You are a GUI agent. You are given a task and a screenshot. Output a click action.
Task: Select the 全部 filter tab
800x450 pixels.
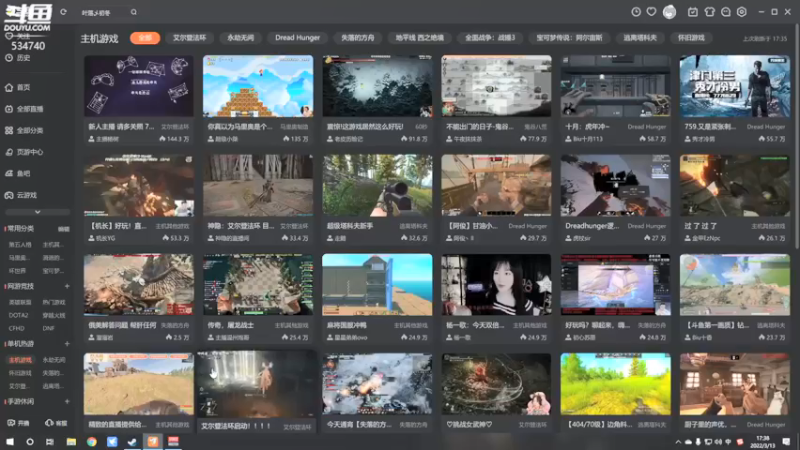[x=145, y=38]
